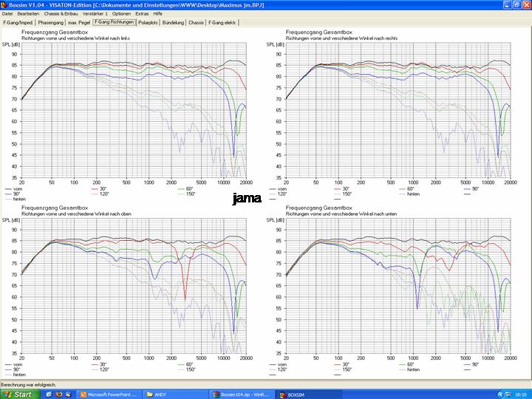Open the Bearbeiten menu
Screen dimensions: 532x399
point(29,13)
